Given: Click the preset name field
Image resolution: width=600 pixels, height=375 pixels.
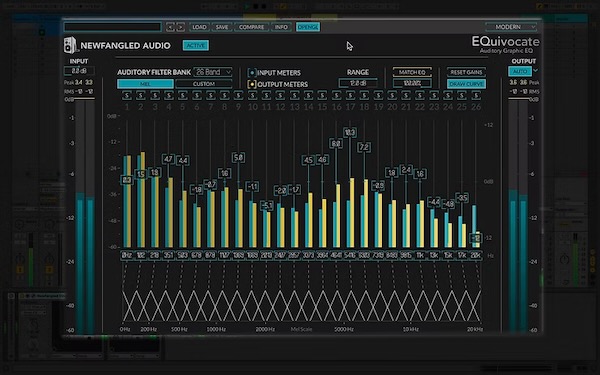Looking at the screenshot, I should pyautogui.click(x=112, y=27).
